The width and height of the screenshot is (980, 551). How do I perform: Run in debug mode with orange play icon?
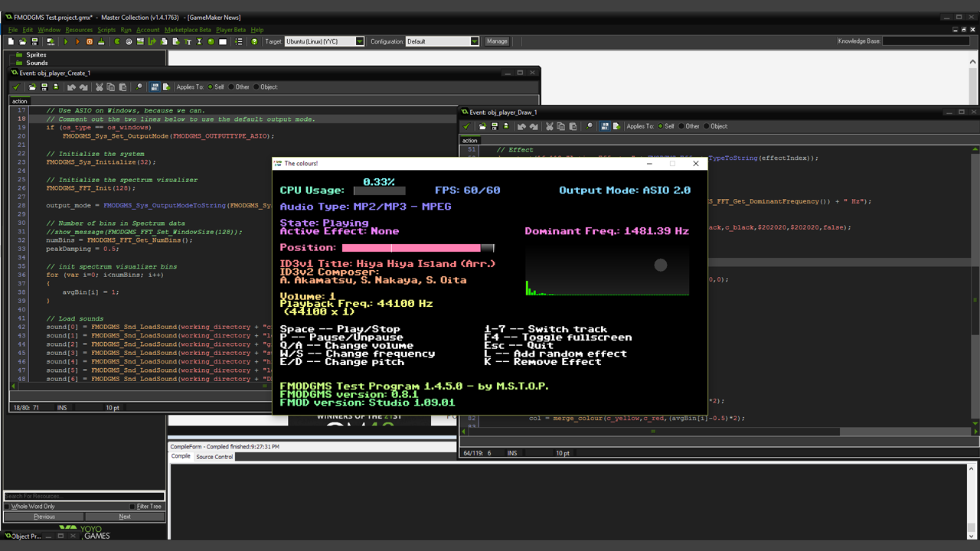point(77,41)
